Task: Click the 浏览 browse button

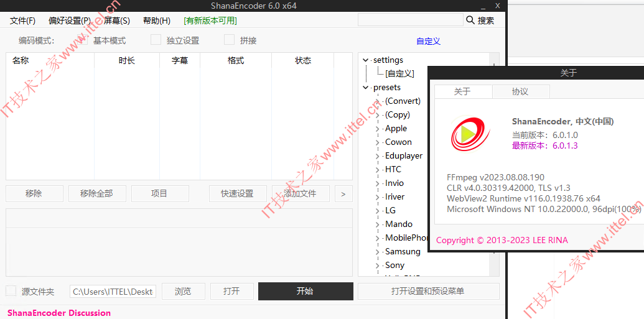Action: click(x=183, y=291)
